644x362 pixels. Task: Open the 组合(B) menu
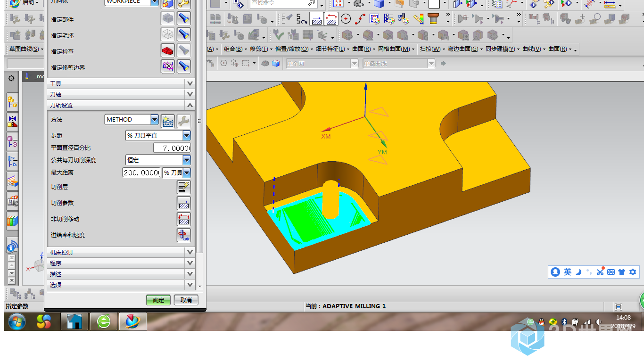(235, 49)
